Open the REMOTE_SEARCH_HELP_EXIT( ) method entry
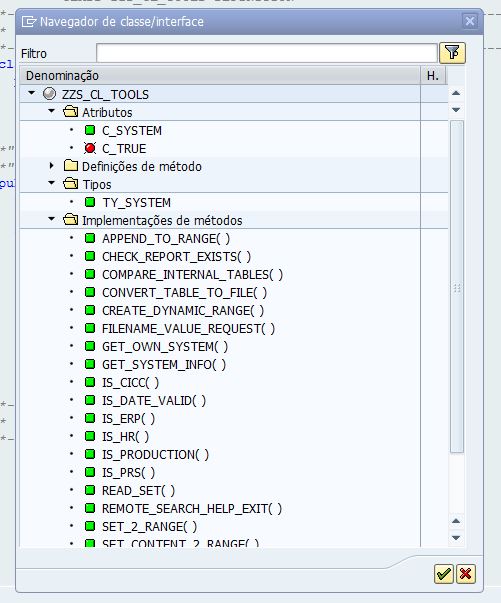 click(x=192, y=508)
